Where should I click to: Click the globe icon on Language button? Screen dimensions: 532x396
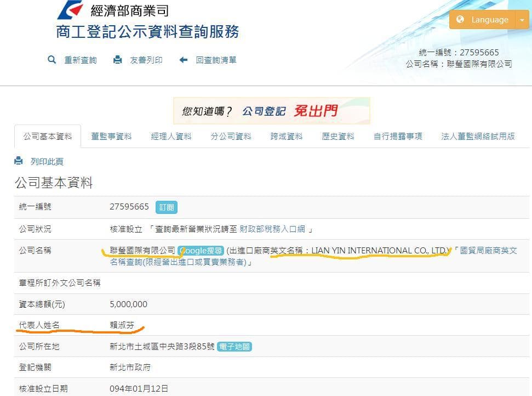460,19
